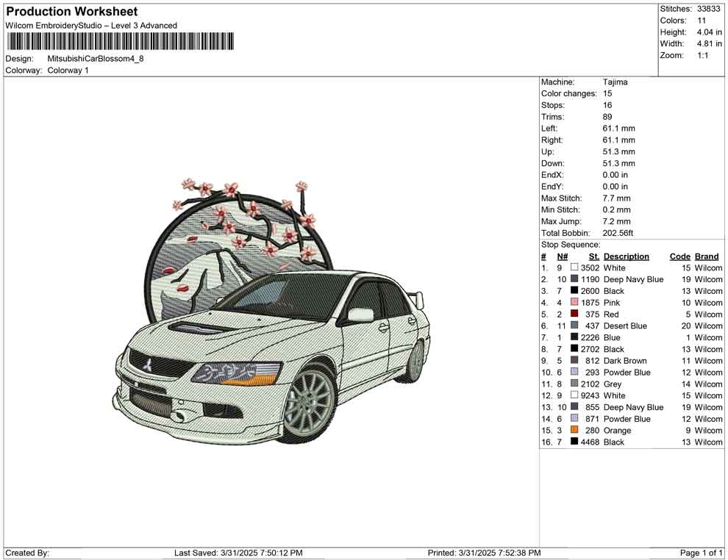
Task: Click the 'Printed: 3/31/2025 7:52:38 PM' text
Action: coord(485,553)
